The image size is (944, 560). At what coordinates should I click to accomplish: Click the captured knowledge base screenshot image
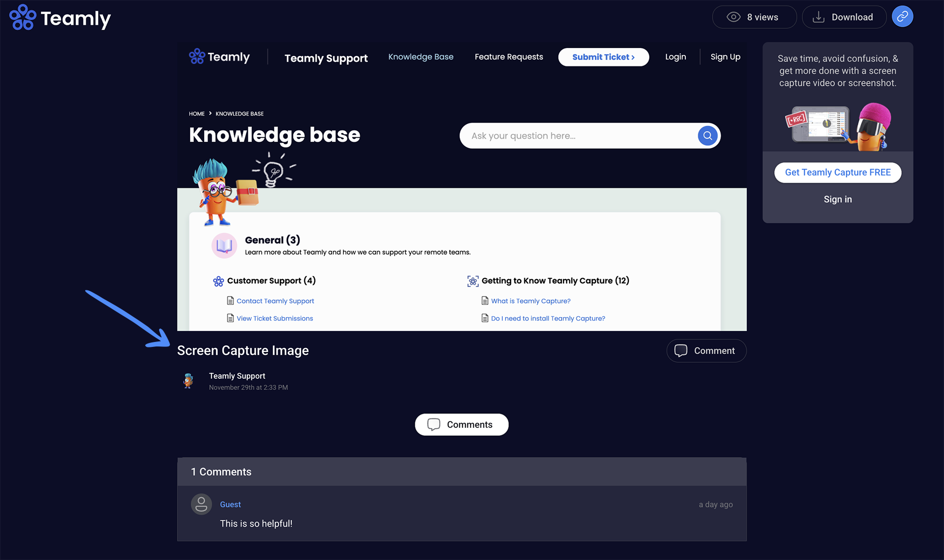462,186
